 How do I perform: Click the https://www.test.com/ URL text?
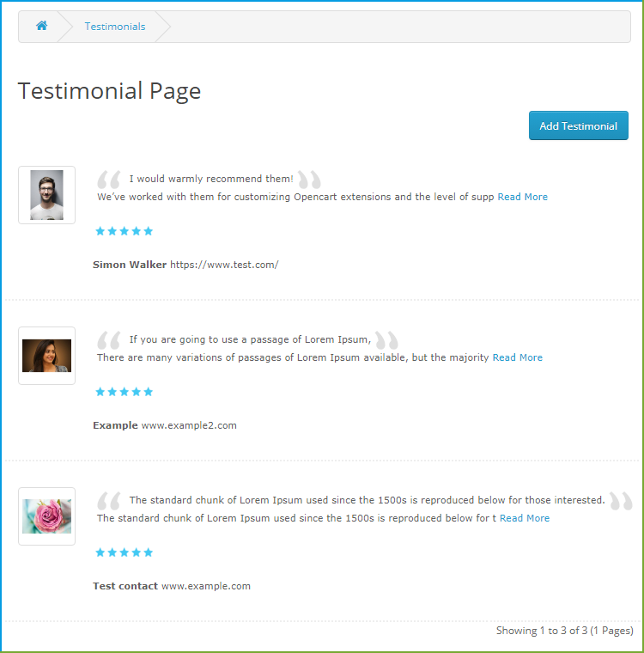pyautogui.click(x=224, y=265)
